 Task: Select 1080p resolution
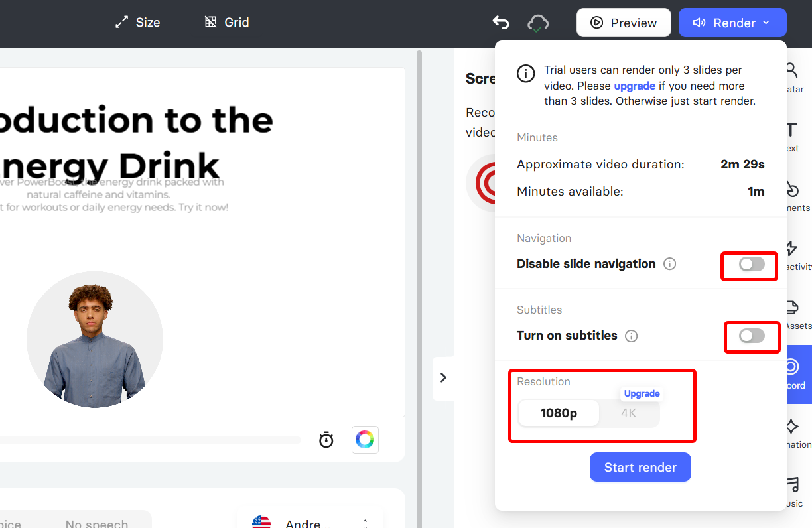pyautogui.click(x=559, y=413)
